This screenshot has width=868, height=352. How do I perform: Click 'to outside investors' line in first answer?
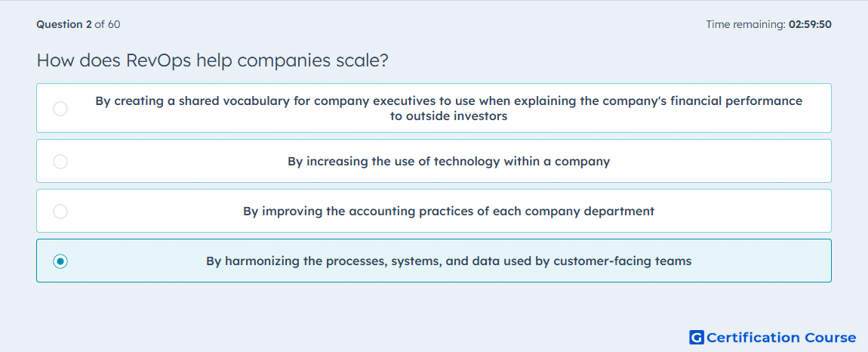[x=448, y=116]
